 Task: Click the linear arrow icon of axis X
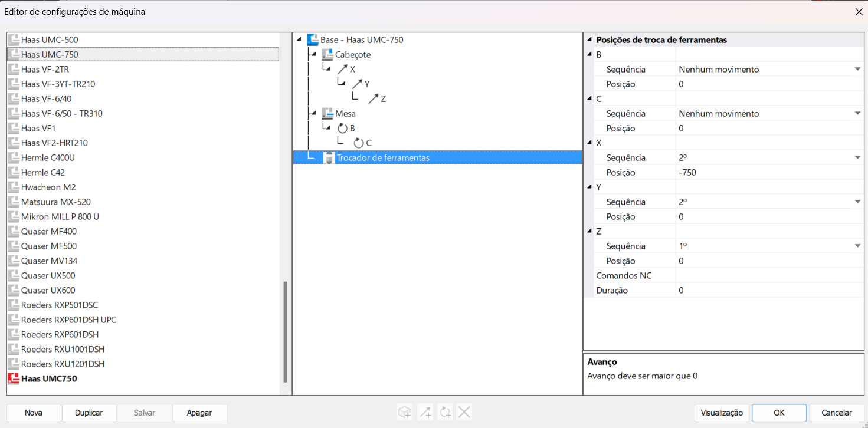click(x=342, y=69)
